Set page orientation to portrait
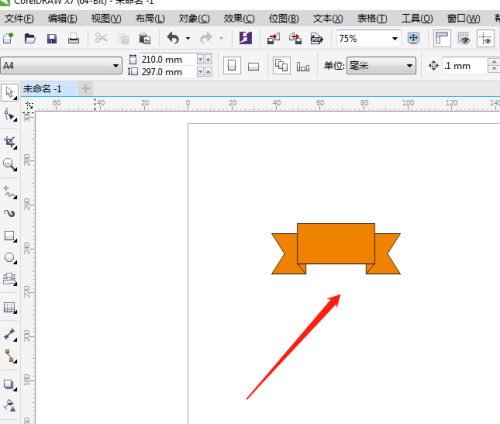 [232, 66]
